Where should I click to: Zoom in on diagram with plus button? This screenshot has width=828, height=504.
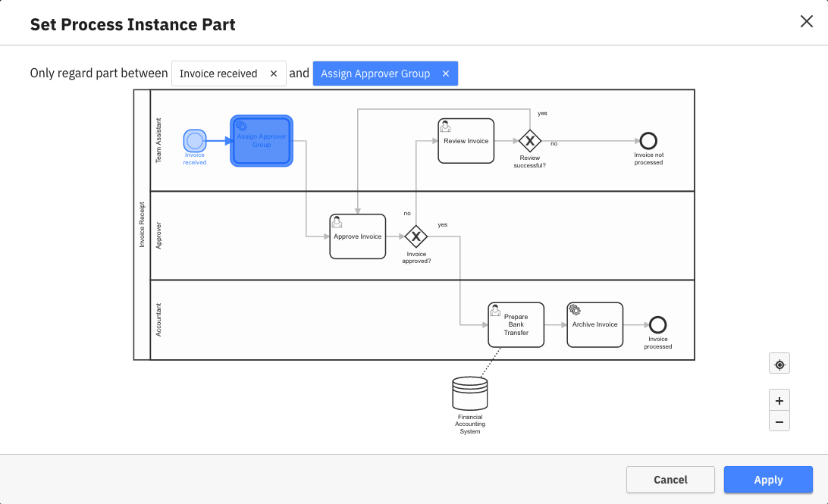tap(779, 401)
